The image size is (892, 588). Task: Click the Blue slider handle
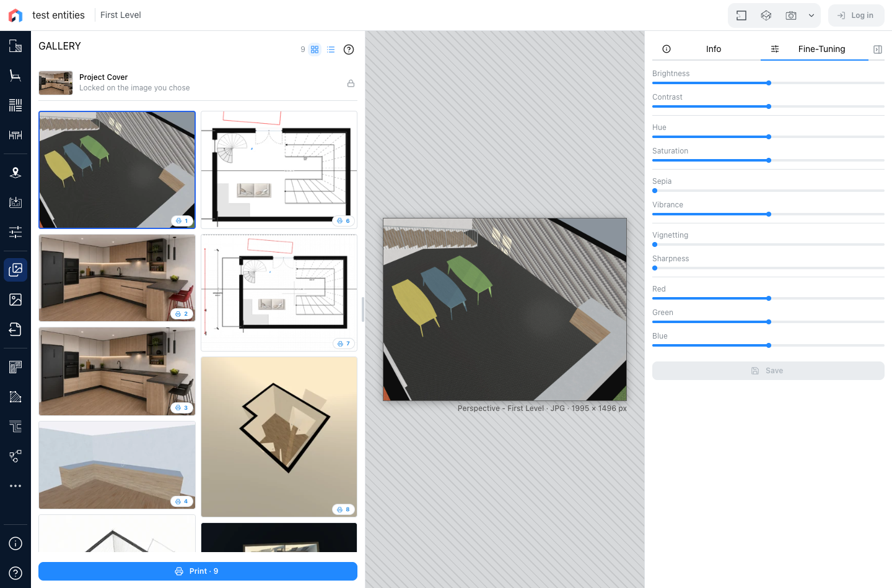[x=769, y=345]
